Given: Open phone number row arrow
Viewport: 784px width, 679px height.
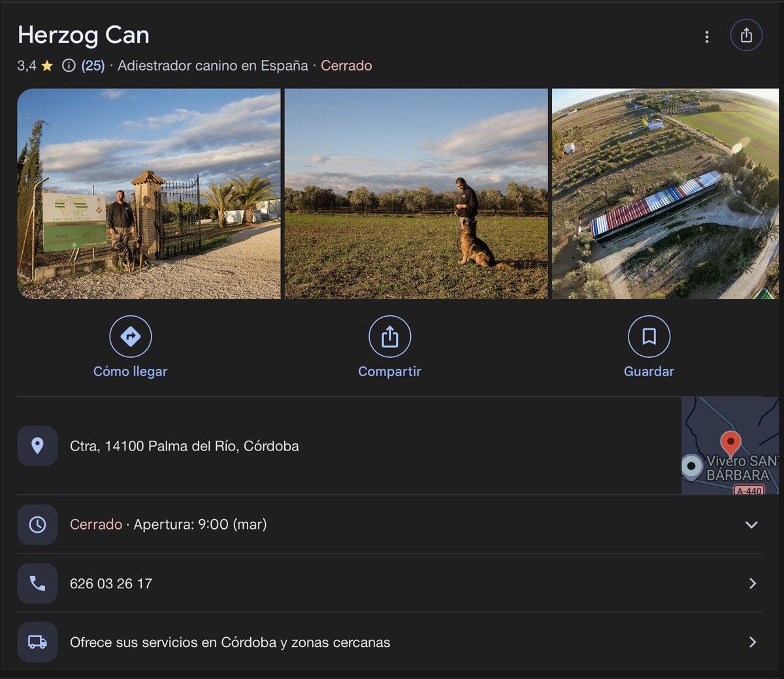Looking at the screenshot, I should pyautogui.click(x=753, y=583).
